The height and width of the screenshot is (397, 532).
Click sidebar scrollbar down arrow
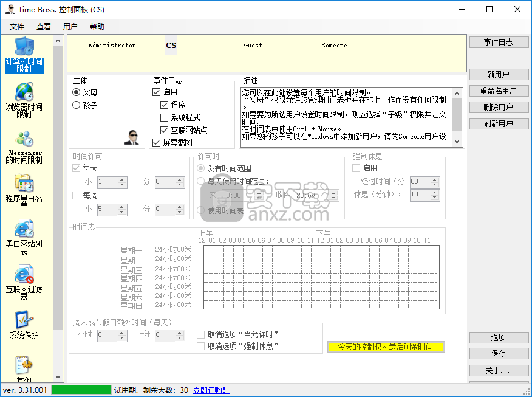[58, 377]
